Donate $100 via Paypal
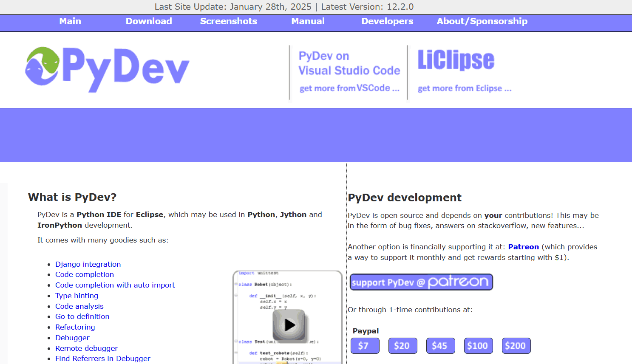This screenshot has width=632, height=364. click(x=478, y=346)
